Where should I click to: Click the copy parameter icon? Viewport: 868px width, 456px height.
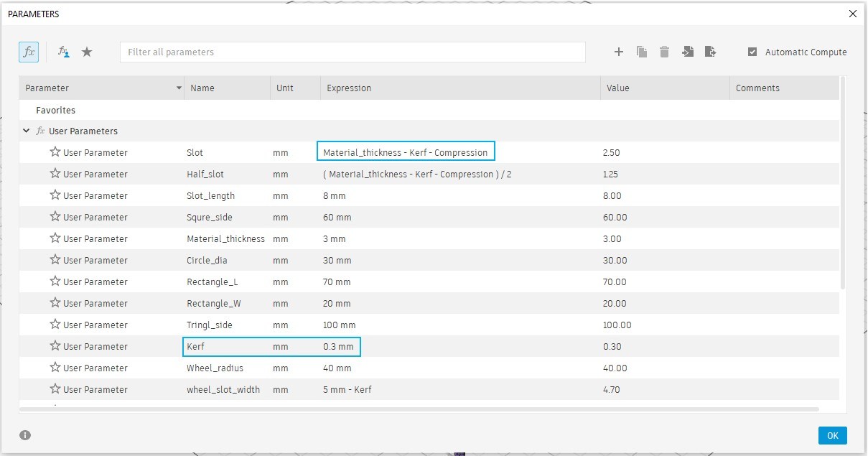point(642,52)
